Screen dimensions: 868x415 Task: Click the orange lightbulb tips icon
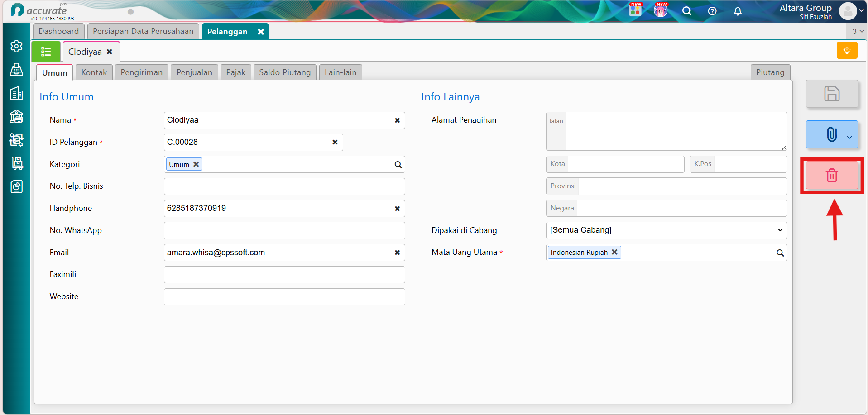847,50
